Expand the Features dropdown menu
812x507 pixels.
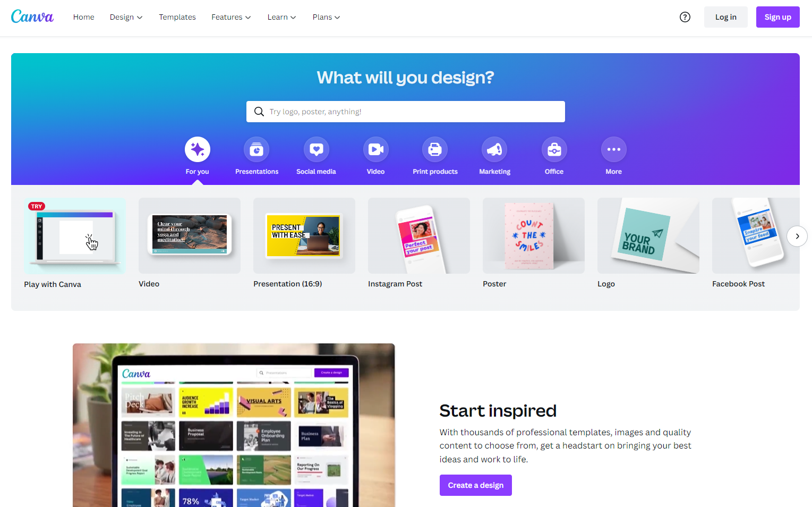pos(231,17)
